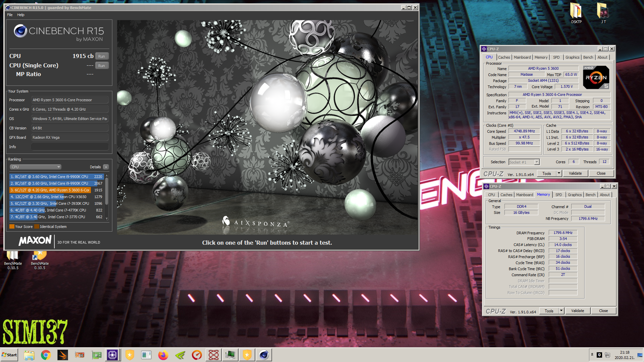Image resolution: width=644 pixels, height=362 pixels.
Task: Select the Intel Xeon CPU X5650 ranking row
Action: point(56,197)
